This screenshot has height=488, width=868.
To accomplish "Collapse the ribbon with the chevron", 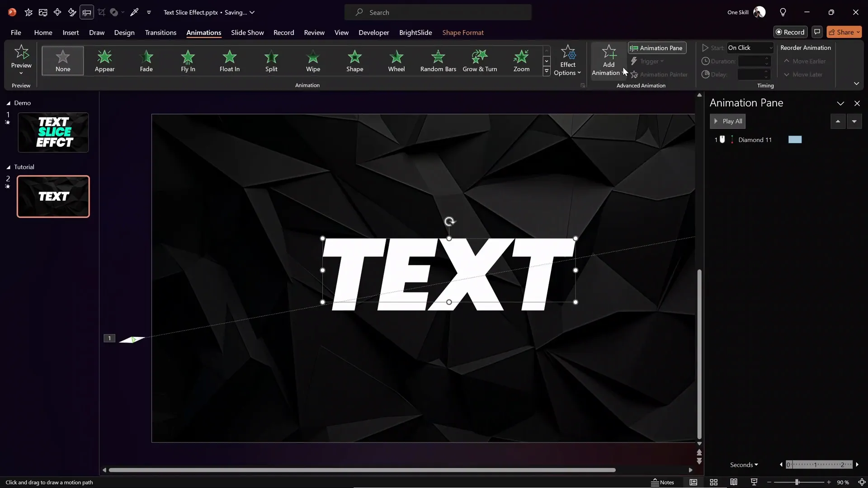I will 856,84.
